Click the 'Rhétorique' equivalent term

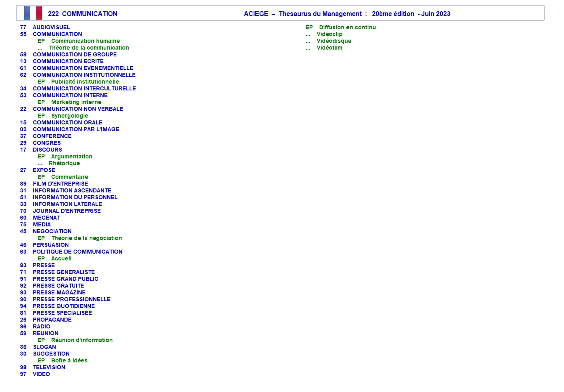point(64,163)
